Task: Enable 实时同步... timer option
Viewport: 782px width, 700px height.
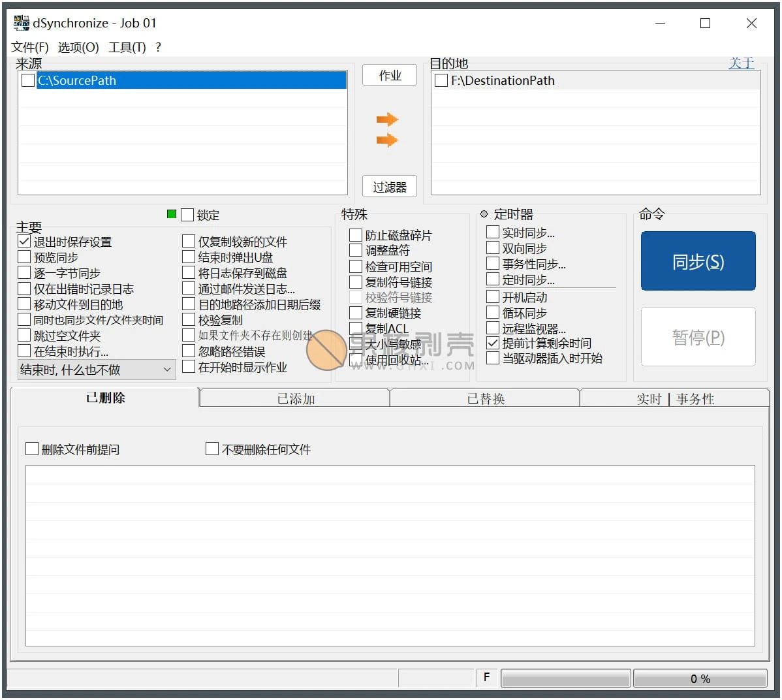Action: [493, 232]
